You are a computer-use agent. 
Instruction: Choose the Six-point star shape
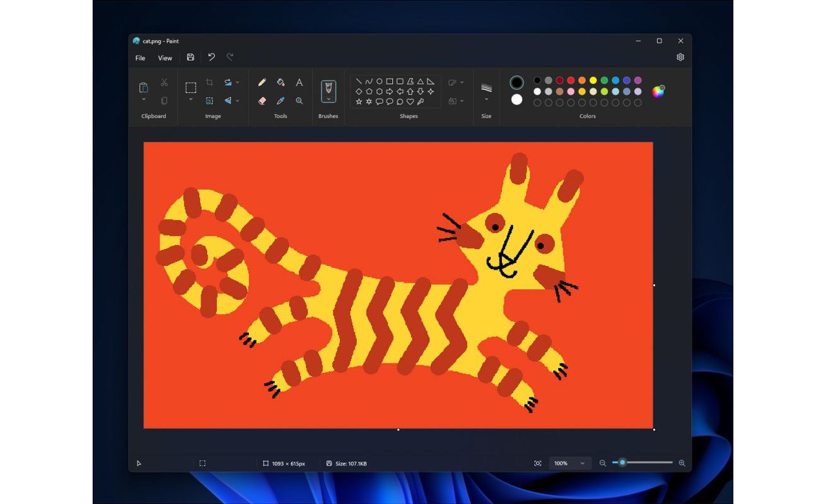(x=369, y=101)
